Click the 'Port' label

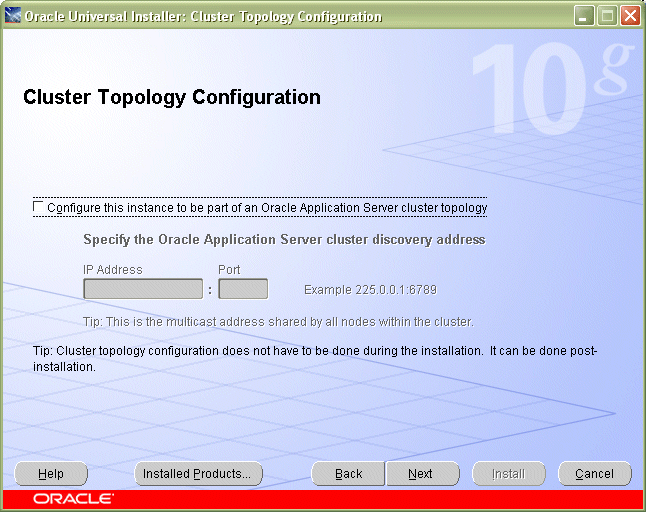point(229,270)
